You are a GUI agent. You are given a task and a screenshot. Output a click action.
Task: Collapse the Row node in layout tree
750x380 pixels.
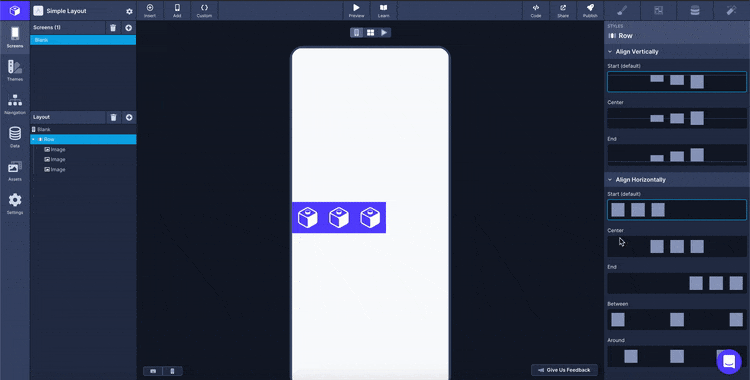[33, 139]
